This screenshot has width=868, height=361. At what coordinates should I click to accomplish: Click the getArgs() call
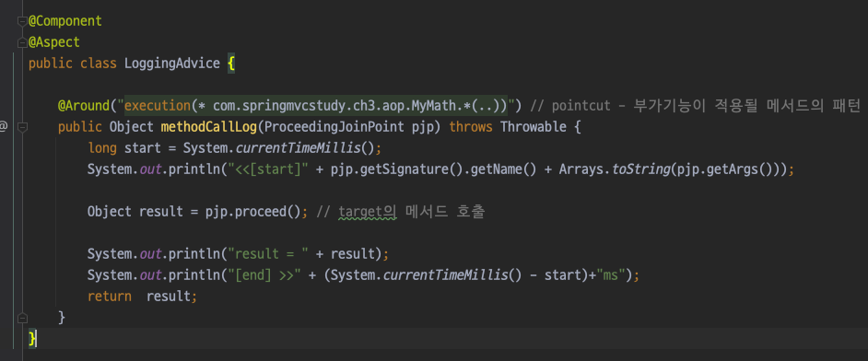(x=744, y=169)
